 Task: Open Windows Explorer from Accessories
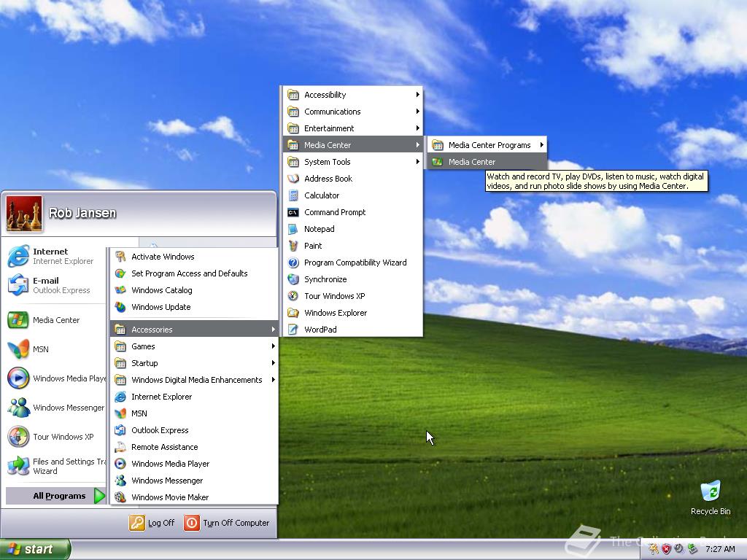[x=352, y=313]
